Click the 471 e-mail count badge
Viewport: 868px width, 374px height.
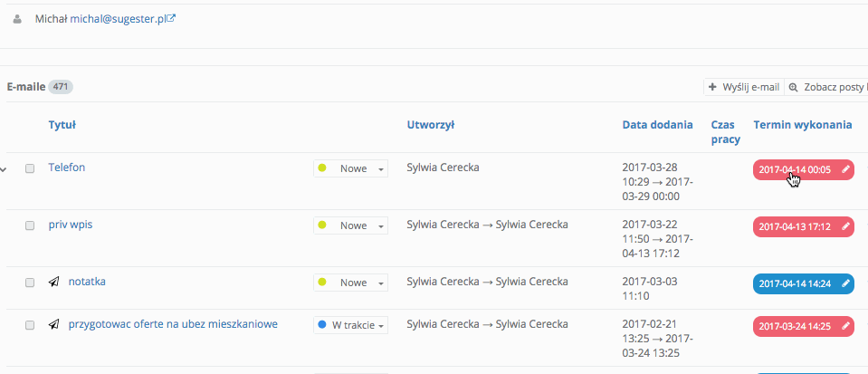pyautogui.click(x=62, y=87)
